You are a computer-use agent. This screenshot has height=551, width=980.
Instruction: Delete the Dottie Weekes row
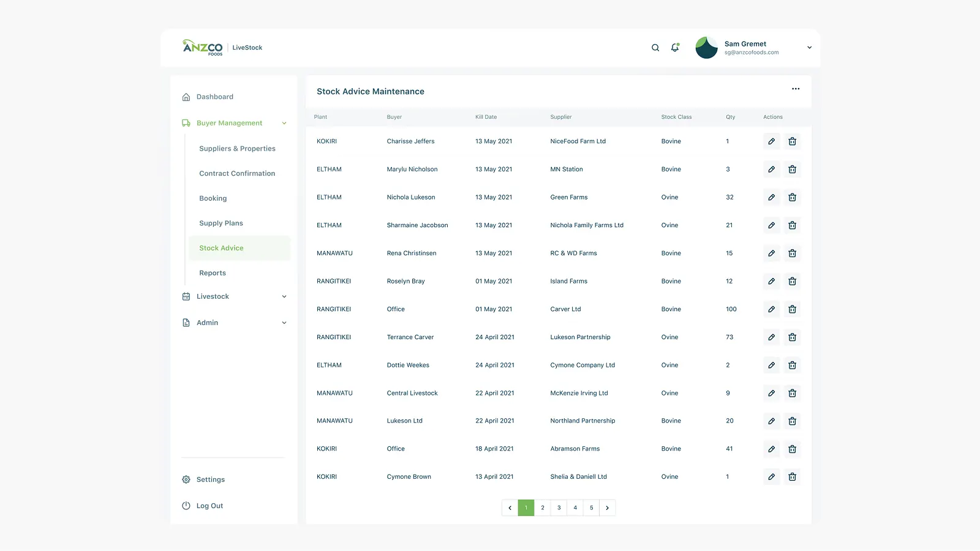click(792, 365)
